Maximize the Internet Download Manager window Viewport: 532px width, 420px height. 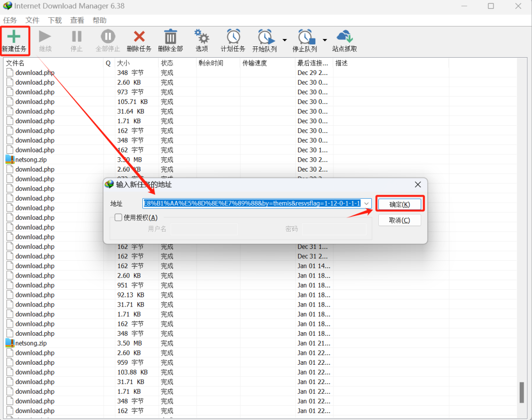point(491,6)
